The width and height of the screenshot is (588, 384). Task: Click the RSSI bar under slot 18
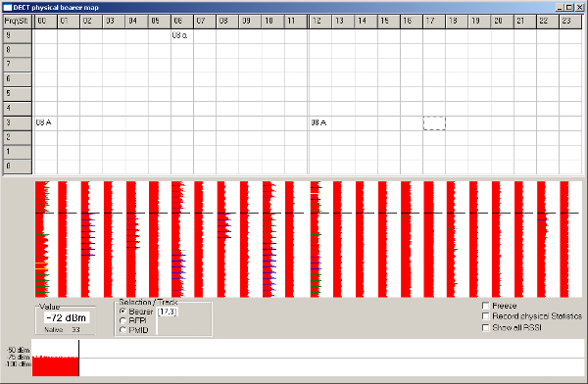[x=452, y=239]
